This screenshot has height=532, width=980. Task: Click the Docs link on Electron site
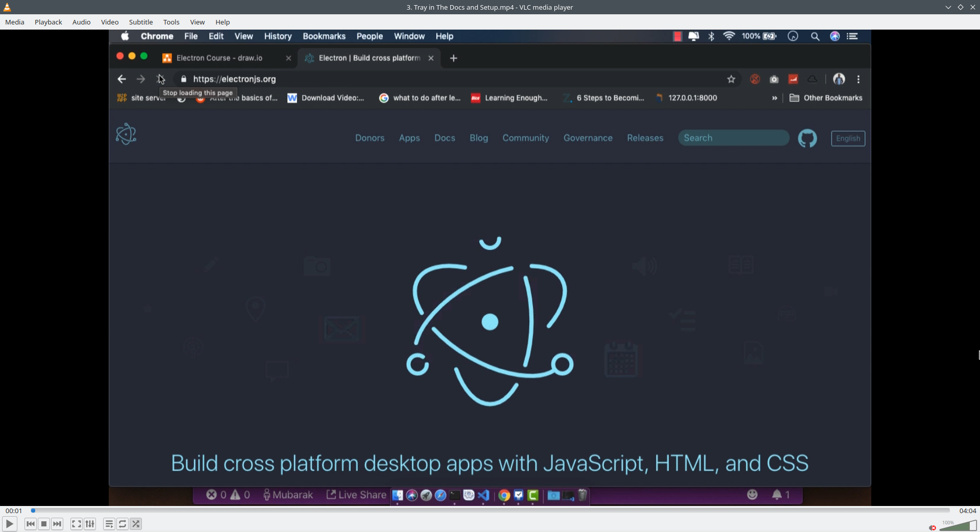(x=445, y=138)
